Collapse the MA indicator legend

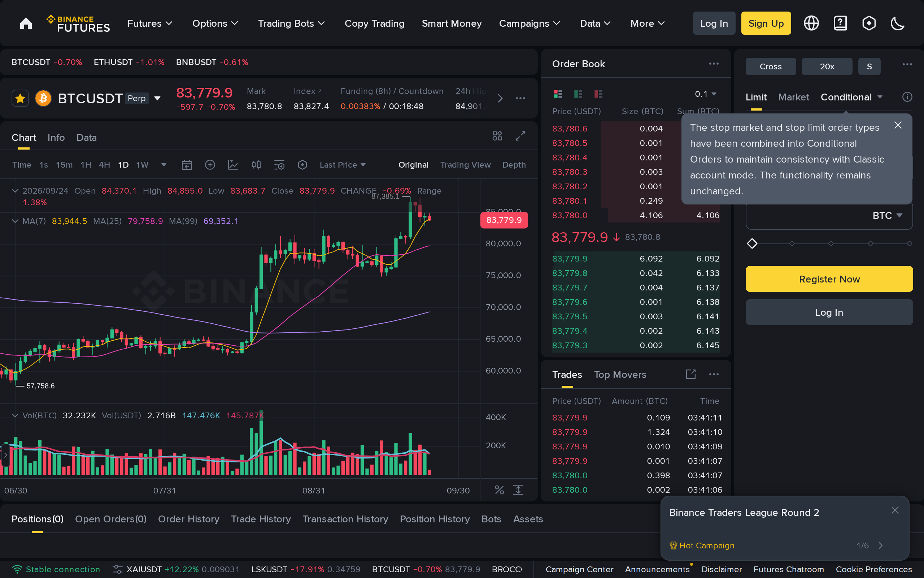point(15,221)
